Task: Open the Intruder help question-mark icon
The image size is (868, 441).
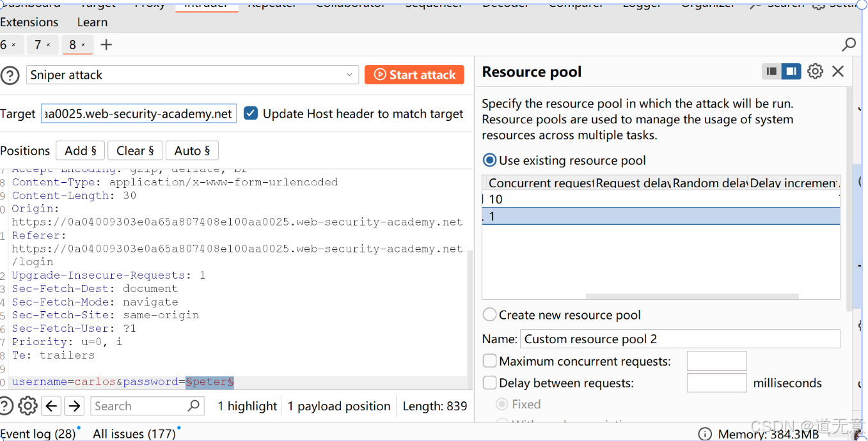Action: click(x=10, y=75)
